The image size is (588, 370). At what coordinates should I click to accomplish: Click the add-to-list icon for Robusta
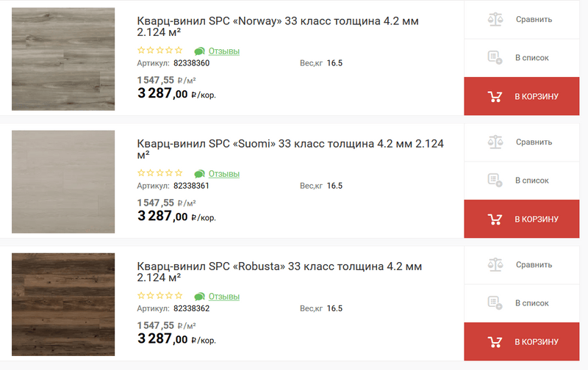(x=495, y=302)
